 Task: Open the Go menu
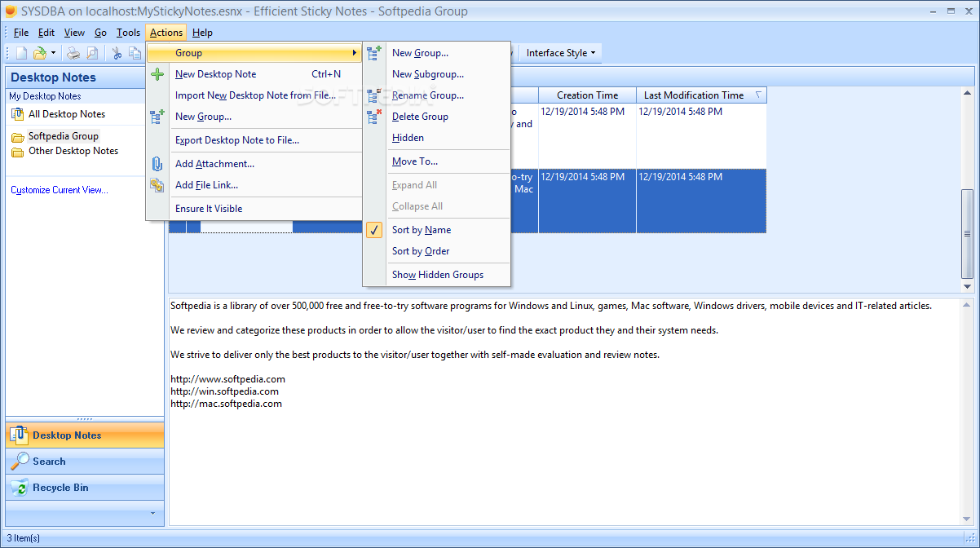[100, 33]
